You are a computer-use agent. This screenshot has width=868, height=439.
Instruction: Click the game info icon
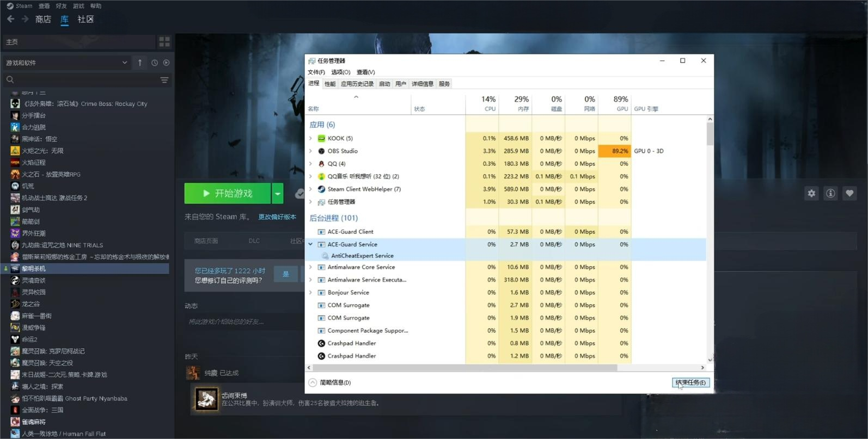[x=830, y=193]
